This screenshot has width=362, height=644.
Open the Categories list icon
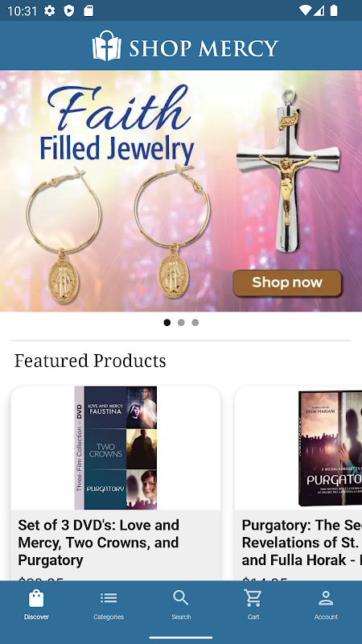[109, 598]
